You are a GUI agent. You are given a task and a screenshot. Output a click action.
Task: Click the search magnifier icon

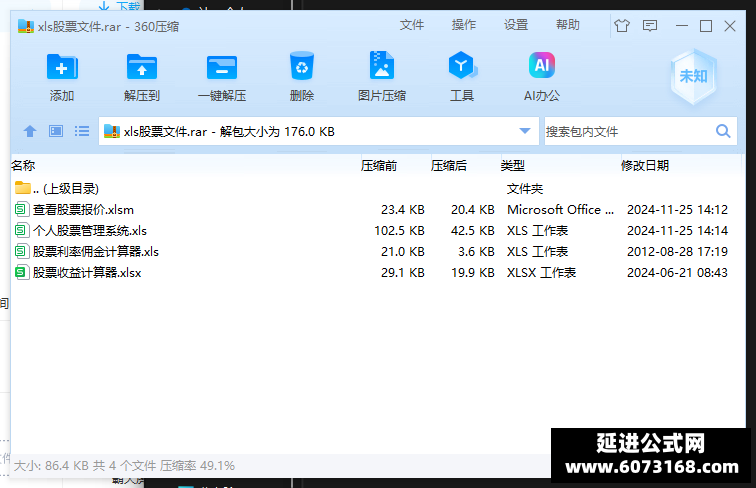pos(723,131)
